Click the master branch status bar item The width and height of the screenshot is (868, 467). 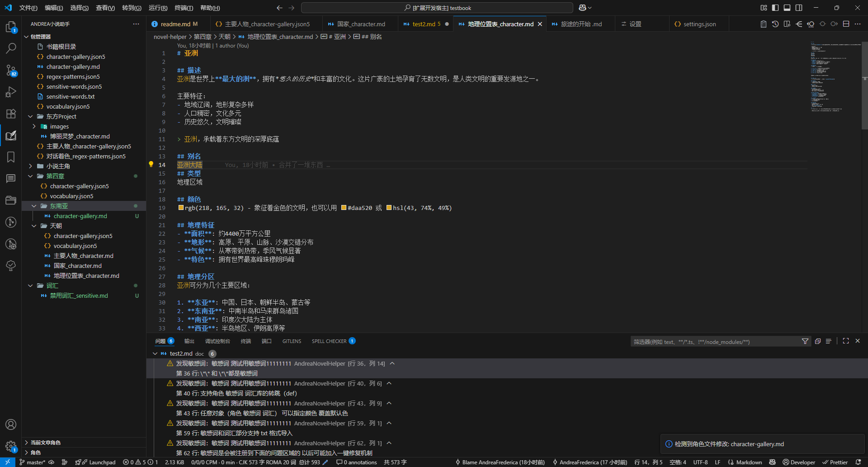point(33,462)
